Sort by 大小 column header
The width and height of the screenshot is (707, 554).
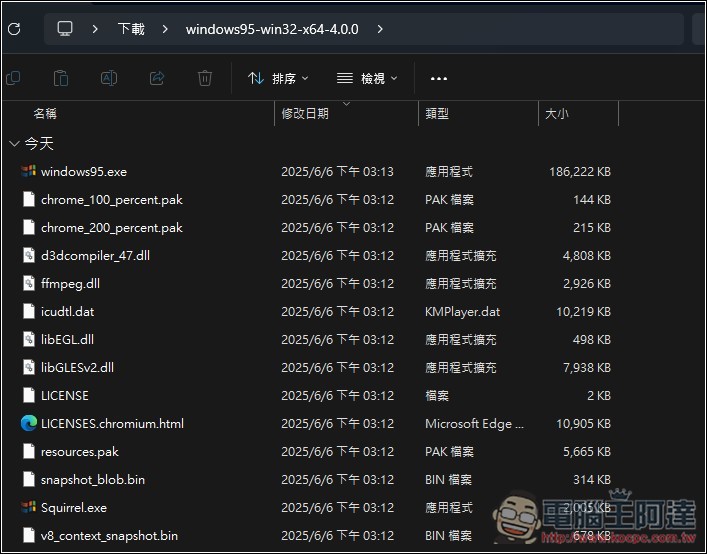[557, 114]
